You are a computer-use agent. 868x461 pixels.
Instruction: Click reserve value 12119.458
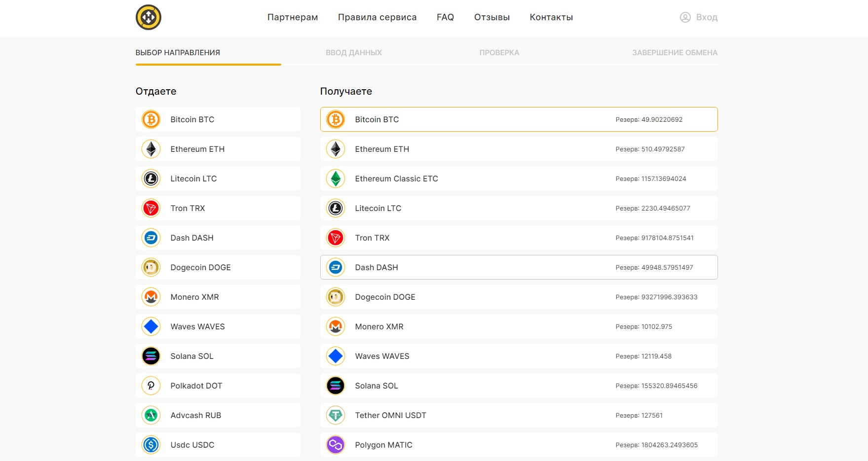tap(656, 356)
